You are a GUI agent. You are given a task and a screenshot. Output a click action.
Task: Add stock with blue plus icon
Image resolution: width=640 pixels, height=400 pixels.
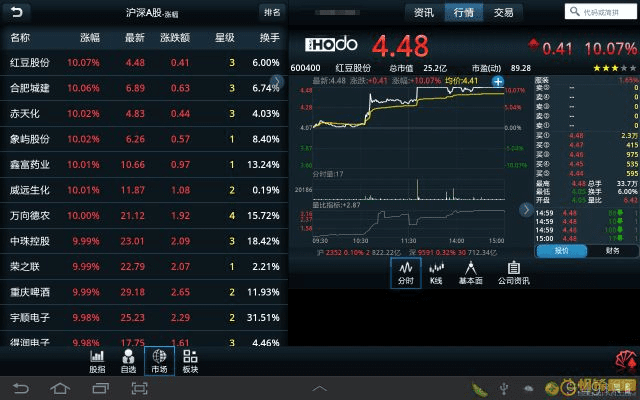497,81
